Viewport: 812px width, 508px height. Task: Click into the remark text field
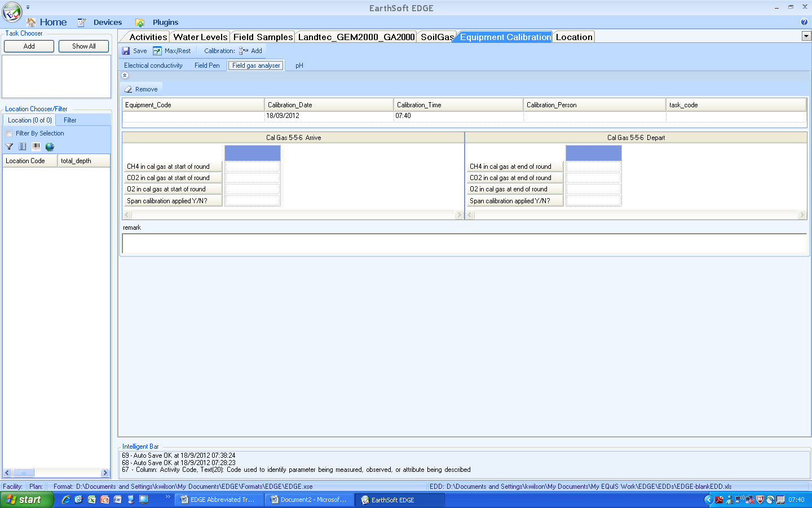465,243
